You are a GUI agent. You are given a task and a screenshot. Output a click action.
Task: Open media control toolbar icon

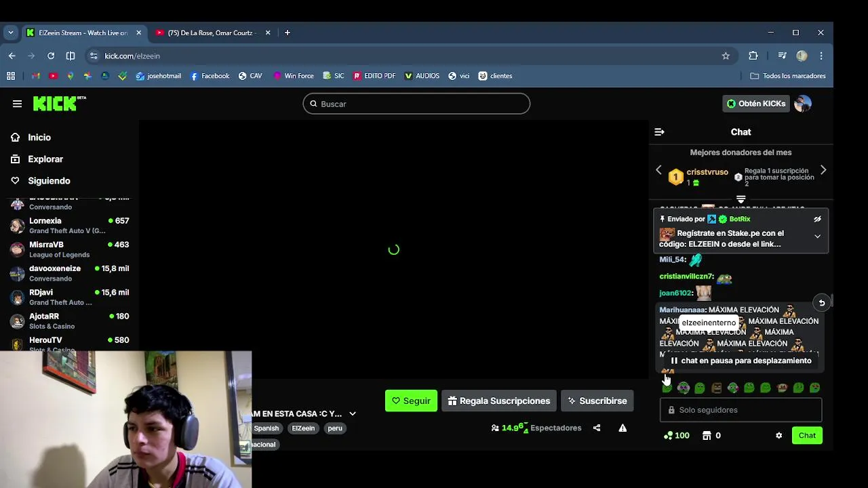coord(782,56)
